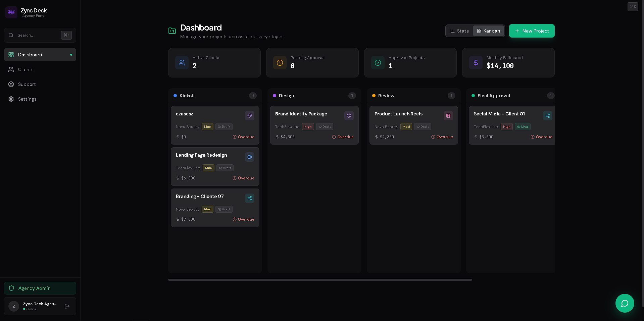The image size is (644, 321).
Task: Click the horizontal kanban scrollbar
Action: (x=320, y=280)
